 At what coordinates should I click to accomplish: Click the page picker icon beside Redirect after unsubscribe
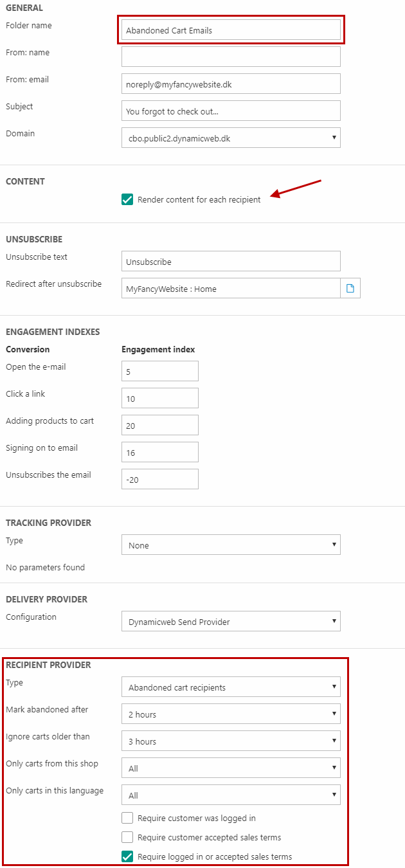[x=350, y=288]
